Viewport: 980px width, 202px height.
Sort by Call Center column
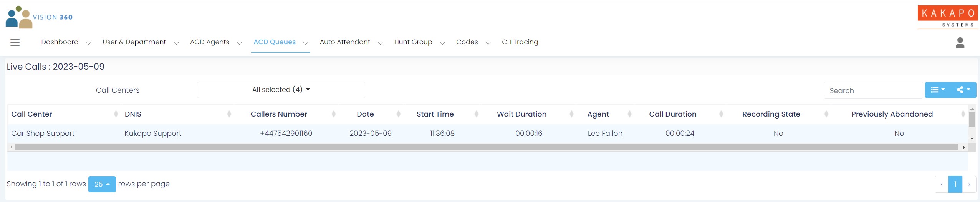32,114
